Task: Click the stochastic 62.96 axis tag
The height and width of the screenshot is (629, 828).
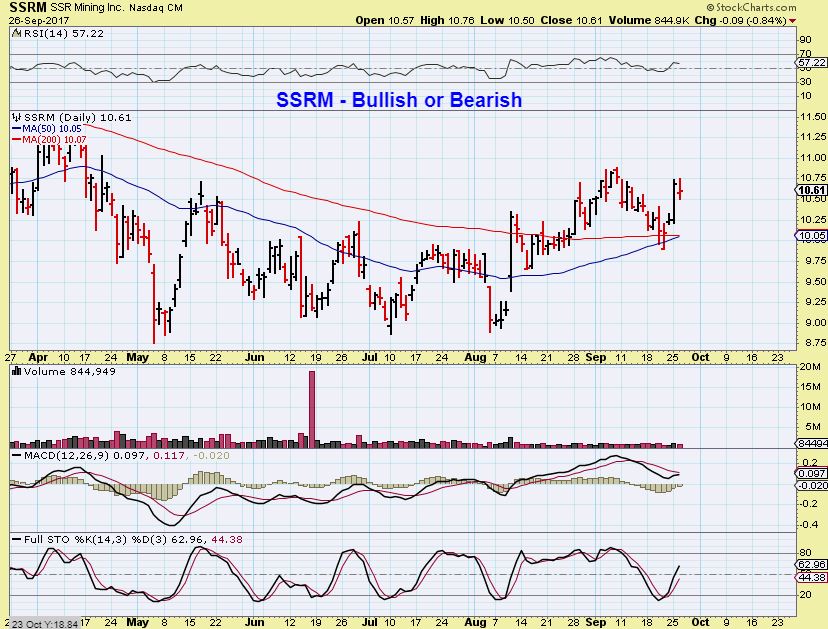Action: [812, 565]
